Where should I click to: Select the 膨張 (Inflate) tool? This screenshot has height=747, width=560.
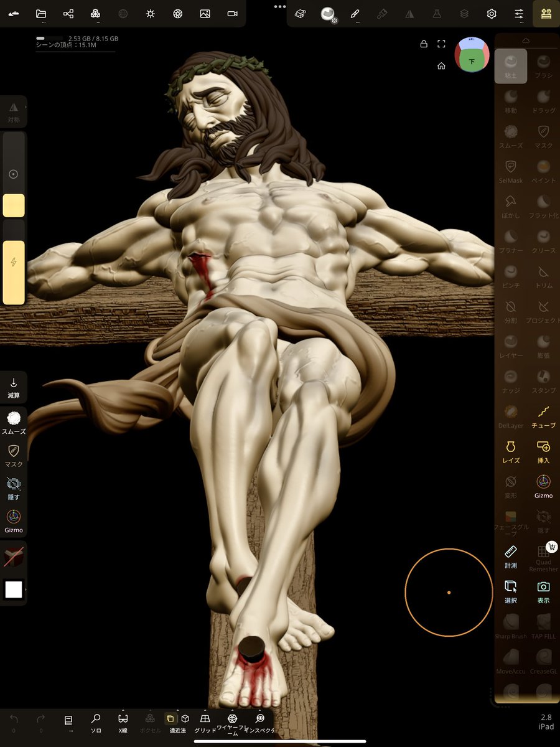pyautogui.click(x=543, y=345)
